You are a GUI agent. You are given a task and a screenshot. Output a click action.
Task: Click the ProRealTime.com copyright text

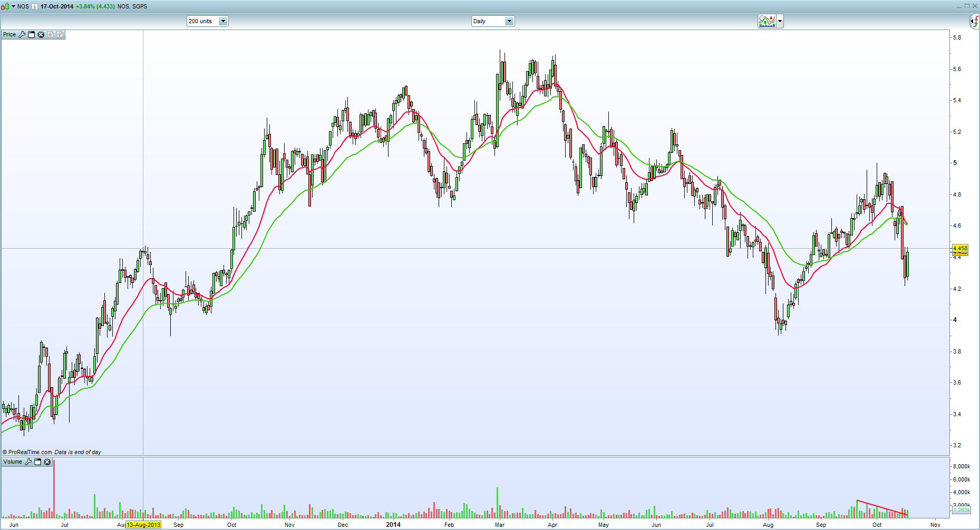point(27,452)
